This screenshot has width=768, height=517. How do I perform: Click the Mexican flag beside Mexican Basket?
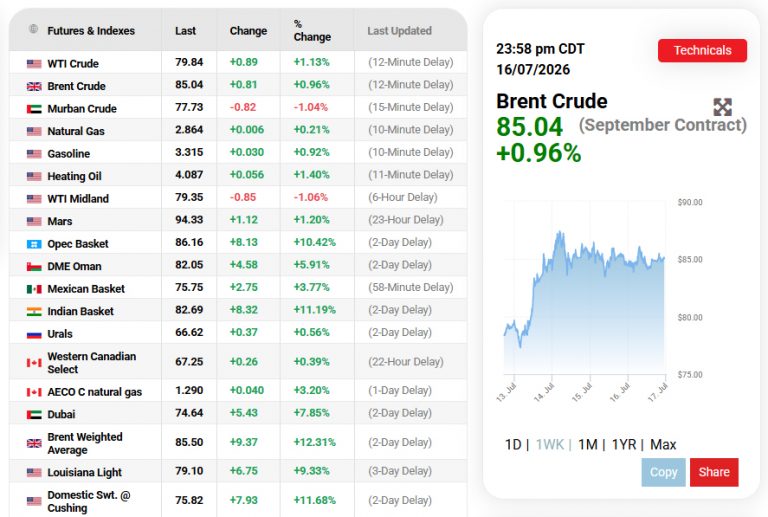pyautogui.click(x=34, y=289)
